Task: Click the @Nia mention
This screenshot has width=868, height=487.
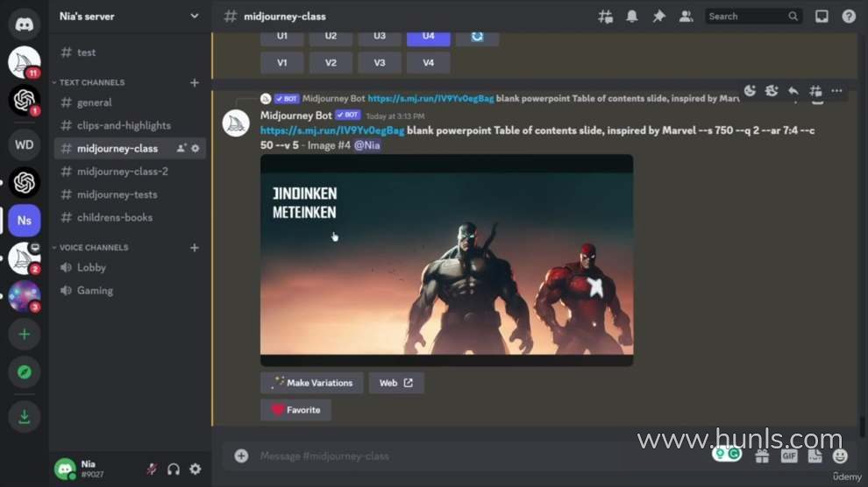Action: (x=367, y=145)
